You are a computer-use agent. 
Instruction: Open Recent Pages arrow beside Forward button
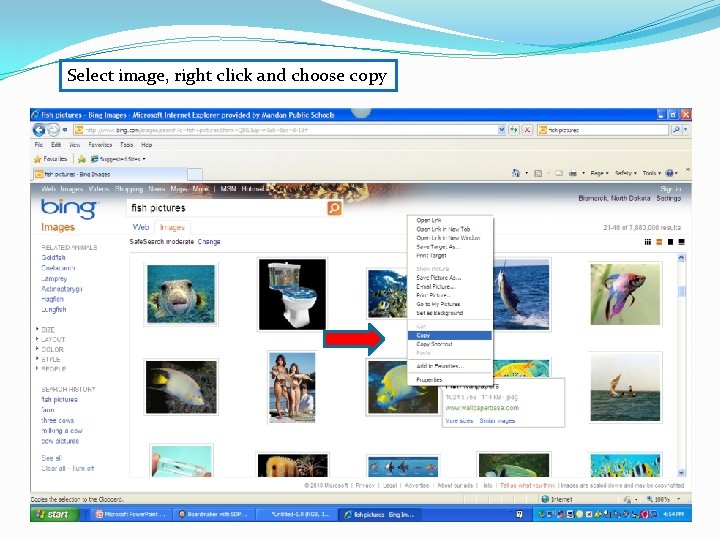click(65, 130)
